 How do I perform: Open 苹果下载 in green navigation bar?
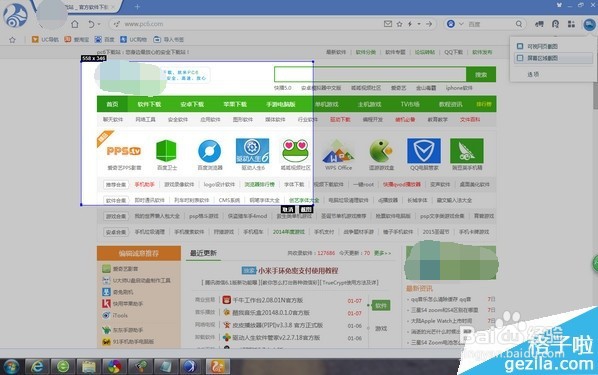(x=235, y=104)
